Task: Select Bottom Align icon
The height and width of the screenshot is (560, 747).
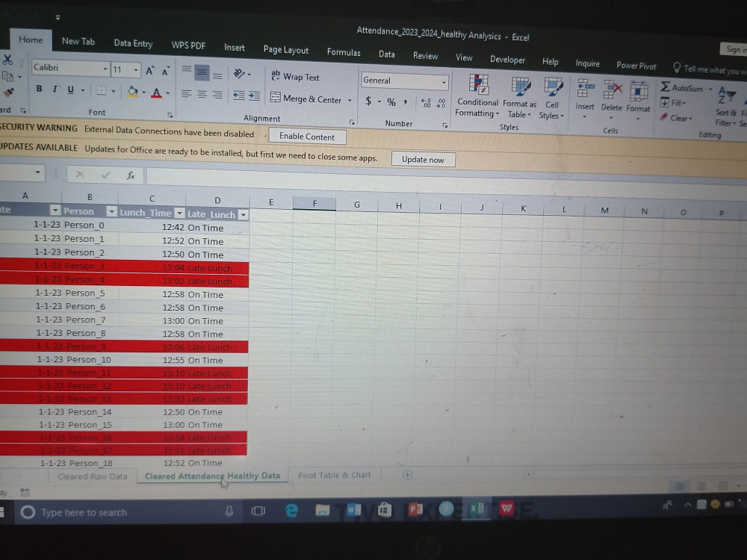Action: coord(217,75)
